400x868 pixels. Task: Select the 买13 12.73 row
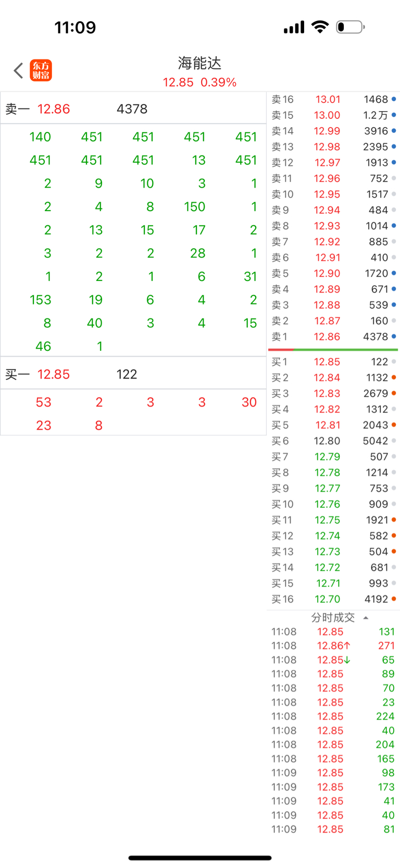point(333,552)
